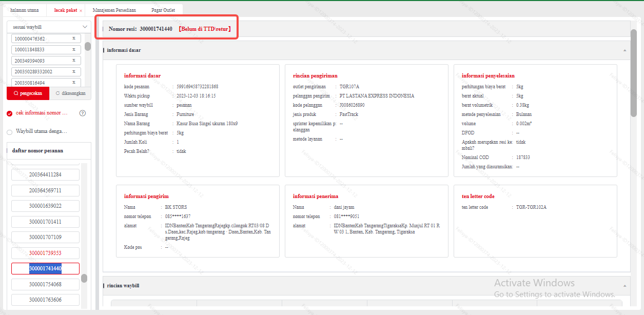Click the order number list scrollbar thumb

84,278
